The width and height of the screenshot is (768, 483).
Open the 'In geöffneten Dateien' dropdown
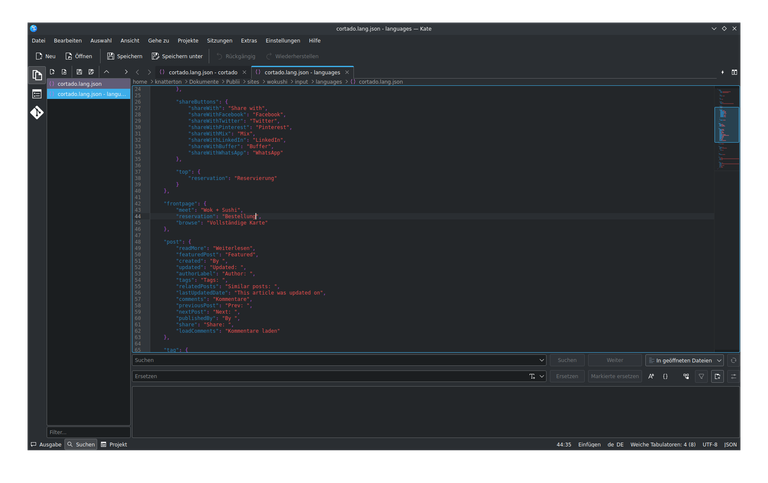coord(685,360)
